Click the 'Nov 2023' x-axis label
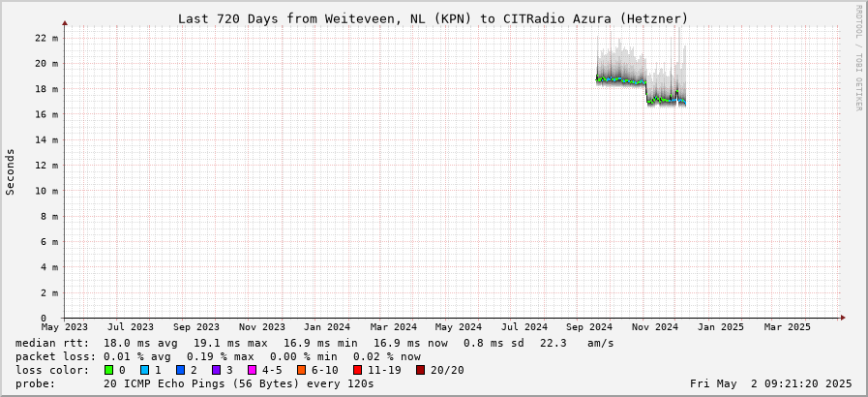 click(262, 328)
